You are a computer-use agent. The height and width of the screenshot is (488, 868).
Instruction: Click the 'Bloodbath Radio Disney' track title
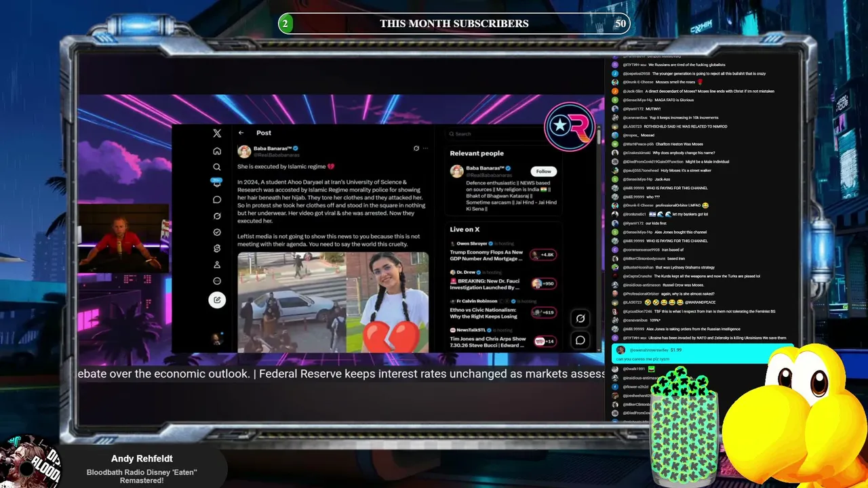[x=142, y=476]
